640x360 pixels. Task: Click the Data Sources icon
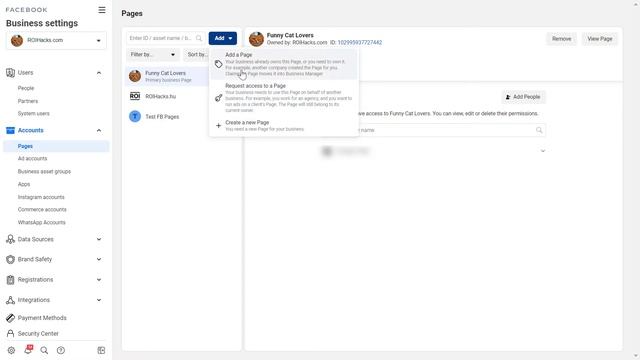coord(11,239)
